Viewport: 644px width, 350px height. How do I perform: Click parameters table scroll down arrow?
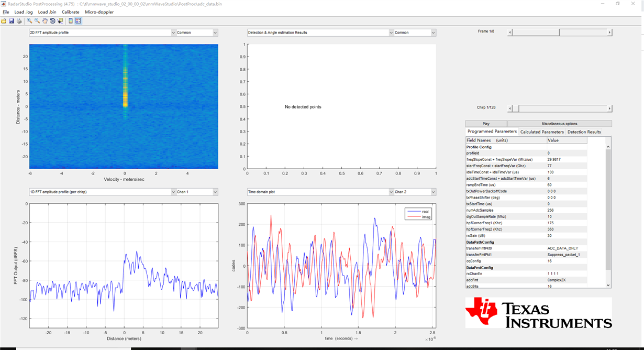tap(608, 285)
